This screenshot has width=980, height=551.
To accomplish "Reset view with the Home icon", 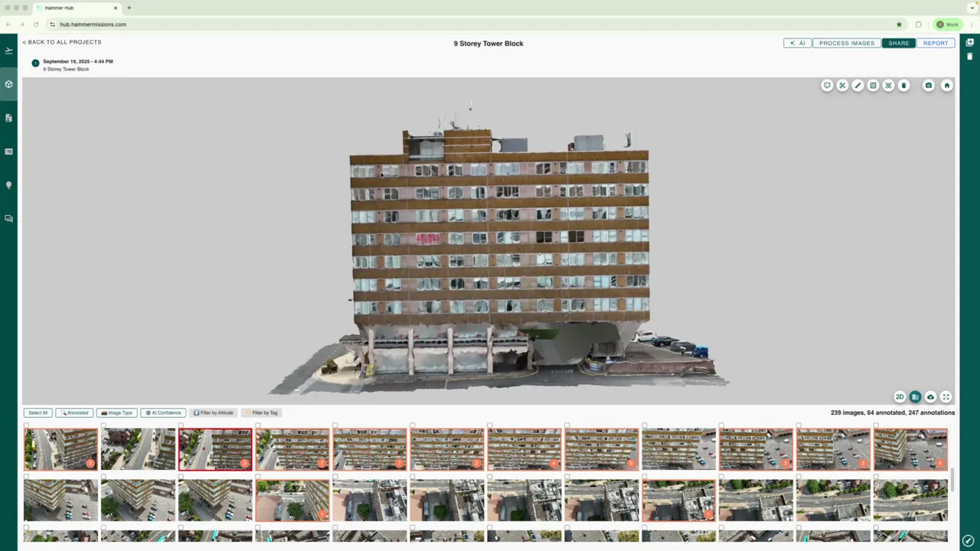I will (947, 85).
